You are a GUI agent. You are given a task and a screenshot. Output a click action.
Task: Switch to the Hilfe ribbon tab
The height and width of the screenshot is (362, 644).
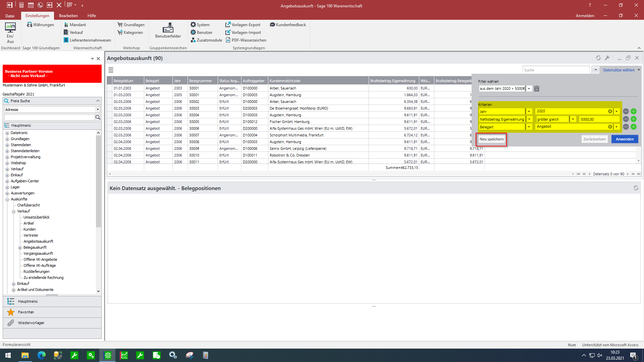click(92, 16)
